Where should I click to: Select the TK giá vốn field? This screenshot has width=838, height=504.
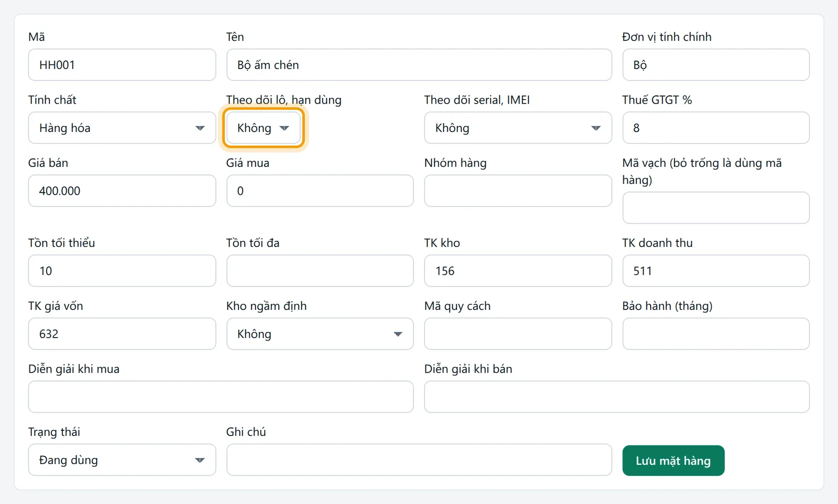122,334
